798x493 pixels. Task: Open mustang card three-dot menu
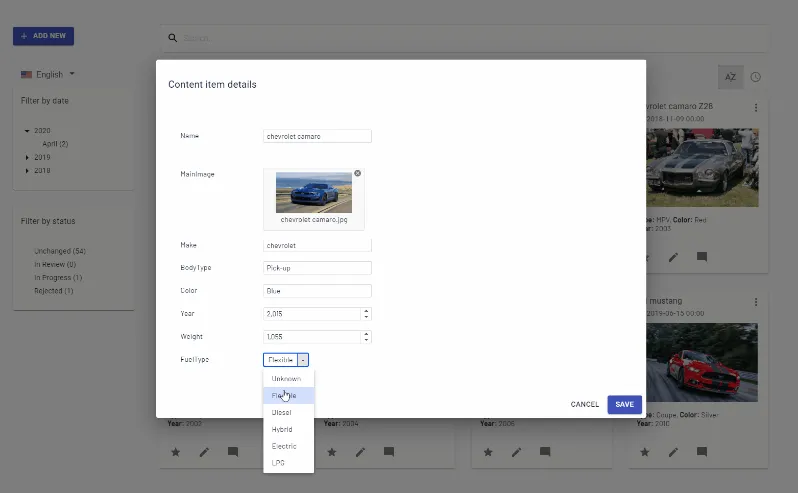[x=756, y=302]
